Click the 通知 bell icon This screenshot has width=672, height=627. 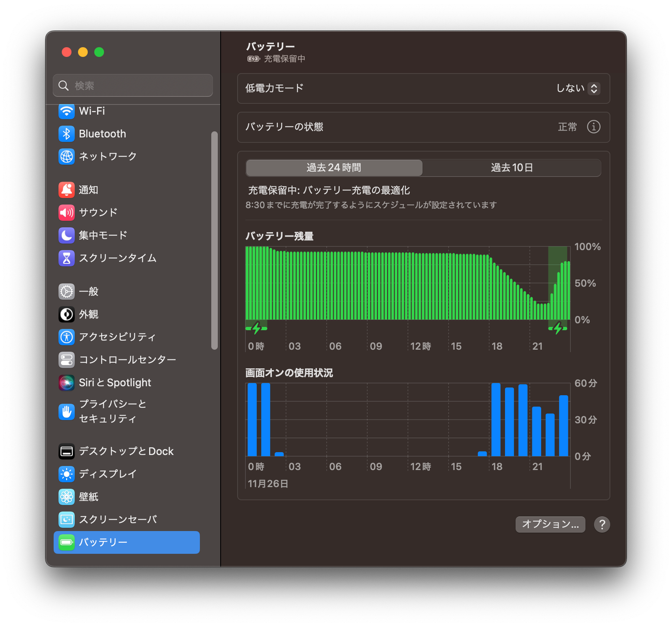point(67,190)
